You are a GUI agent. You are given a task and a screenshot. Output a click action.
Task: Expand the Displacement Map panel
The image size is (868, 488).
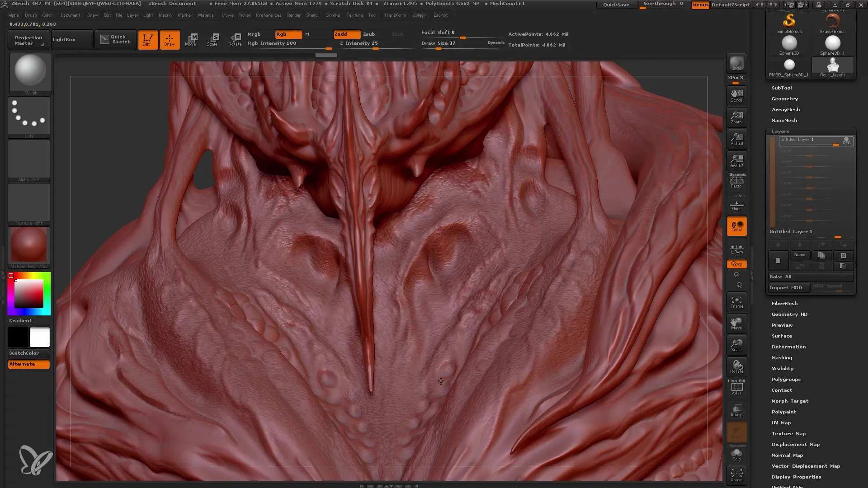[796, 444]
